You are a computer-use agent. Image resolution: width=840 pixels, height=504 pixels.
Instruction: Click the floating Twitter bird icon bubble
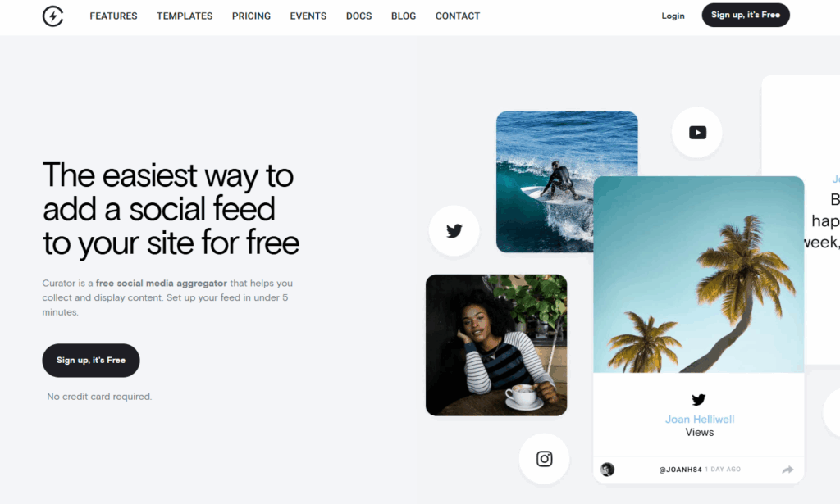coord(454,230)
